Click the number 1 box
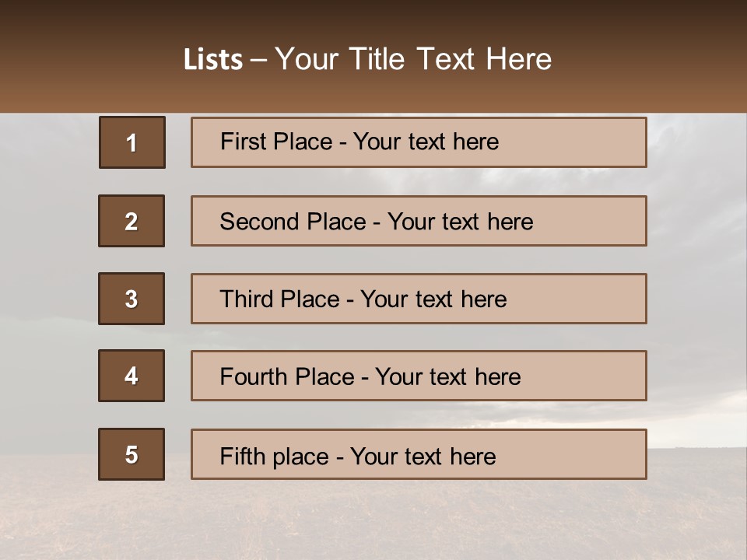Viewport: 747px width, 560px height. click(x=132, y=142)
